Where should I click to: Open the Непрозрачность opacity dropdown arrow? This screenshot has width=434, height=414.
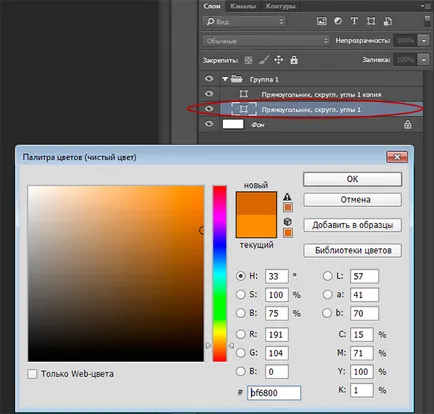pyautogui.click(x=424, y=41)
